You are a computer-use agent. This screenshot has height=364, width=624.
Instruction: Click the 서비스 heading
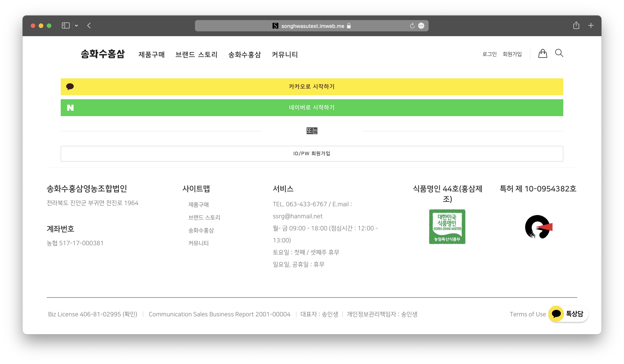coord(283,189)
